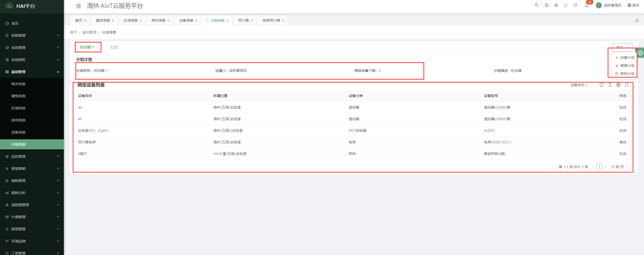Open the green settings gear on right edge
The image size is (644, 255).
click(x=640, y=53)
